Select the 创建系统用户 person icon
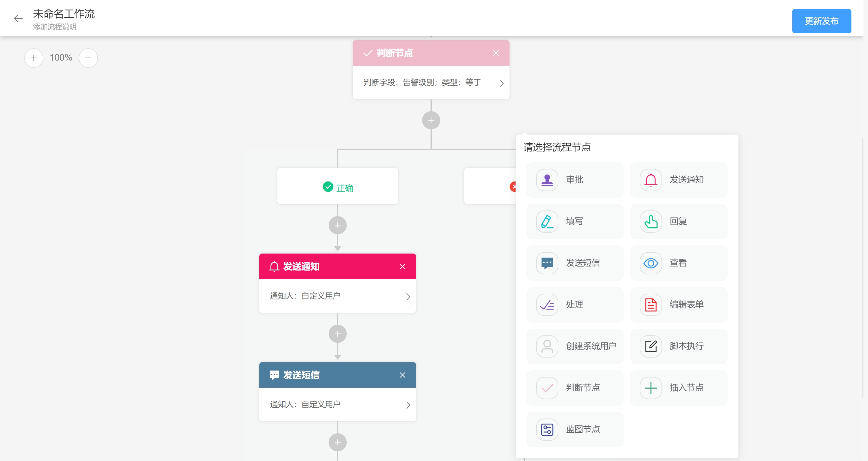The width and height of the screenshot is (868, 461). [x=547, y=346]
